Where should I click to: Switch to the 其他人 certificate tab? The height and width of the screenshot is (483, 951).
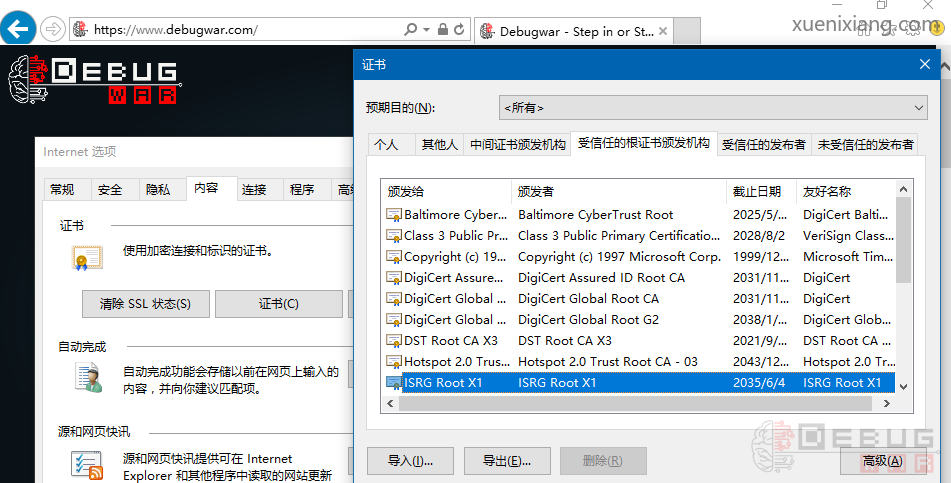click(439, 144)
